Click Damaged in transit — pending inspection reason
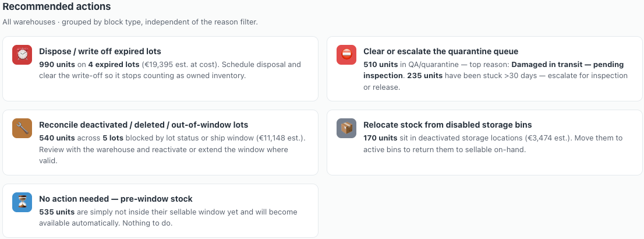Viewport: 644px width, 239px height. pyautogui.click(x=494, y=70)
